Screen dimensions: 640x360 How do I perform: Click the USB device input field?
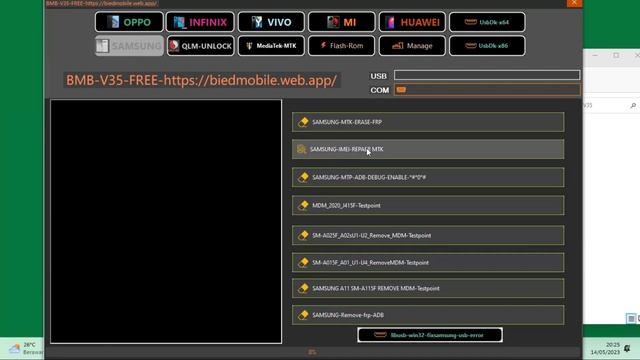487,75
